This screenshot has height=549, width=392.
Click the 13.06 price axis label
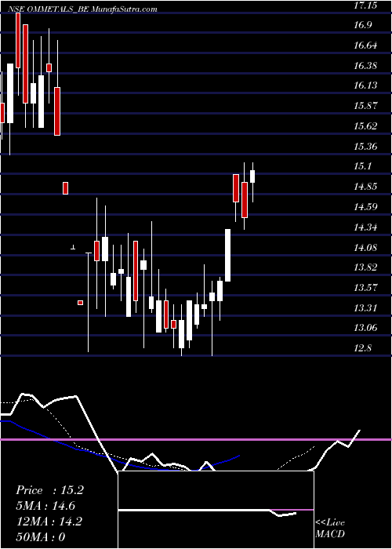365,328
